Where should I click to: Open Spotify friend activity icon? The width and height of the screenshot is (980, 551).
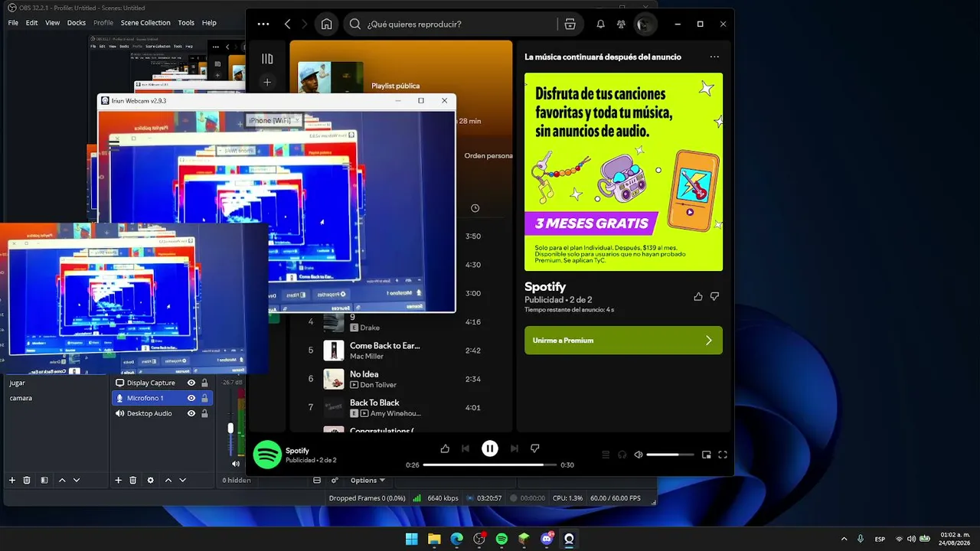[621, 24]
